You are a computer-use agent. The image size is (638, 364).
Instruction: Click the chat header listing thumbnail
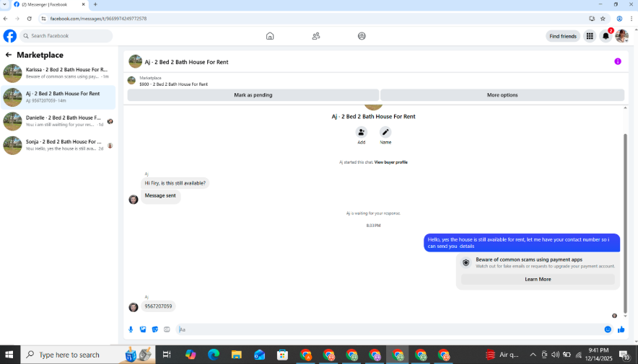point(135,62)
